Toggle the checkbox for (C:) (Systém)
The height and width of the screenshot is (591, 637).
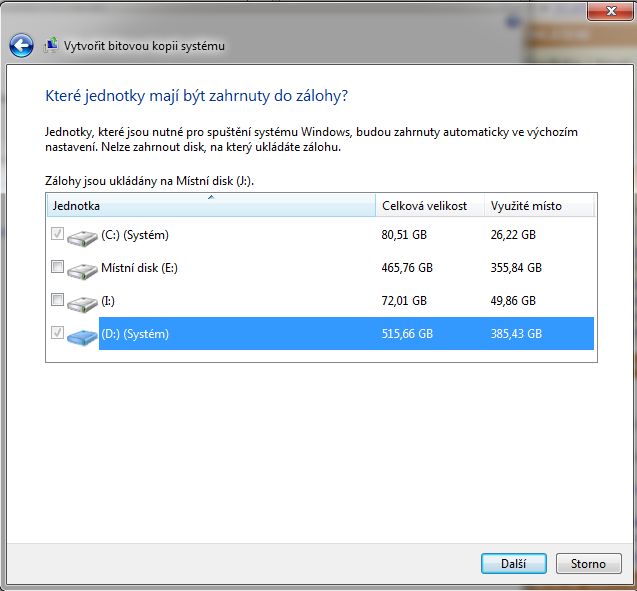coord(57,234)
